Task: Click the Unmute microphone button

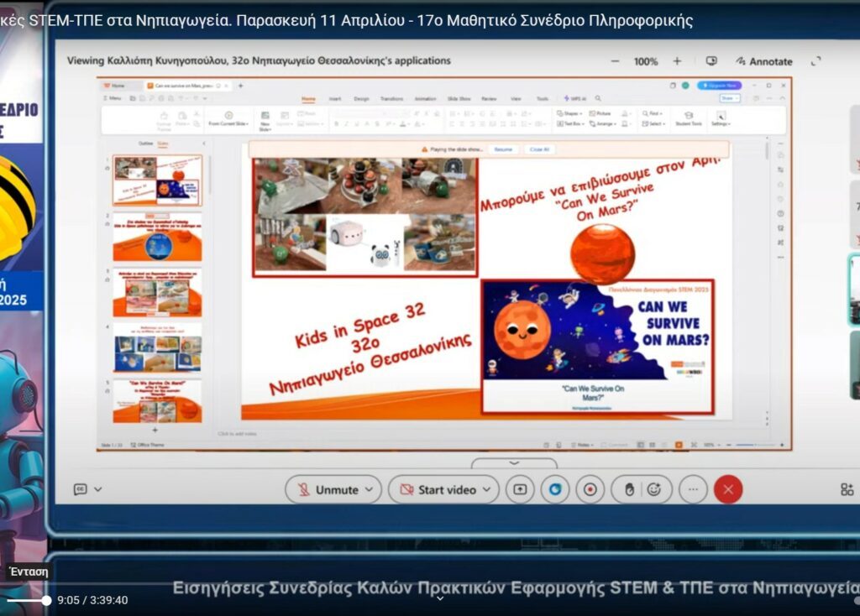Action: pyautogui.click(x=328, y=489)
